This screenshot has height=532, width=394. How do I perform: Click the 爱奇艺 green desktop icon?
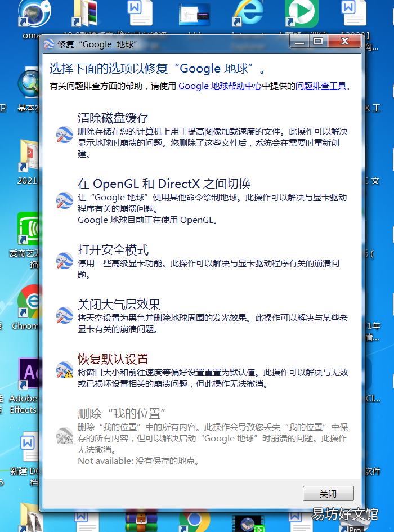[x=29, y=229]
